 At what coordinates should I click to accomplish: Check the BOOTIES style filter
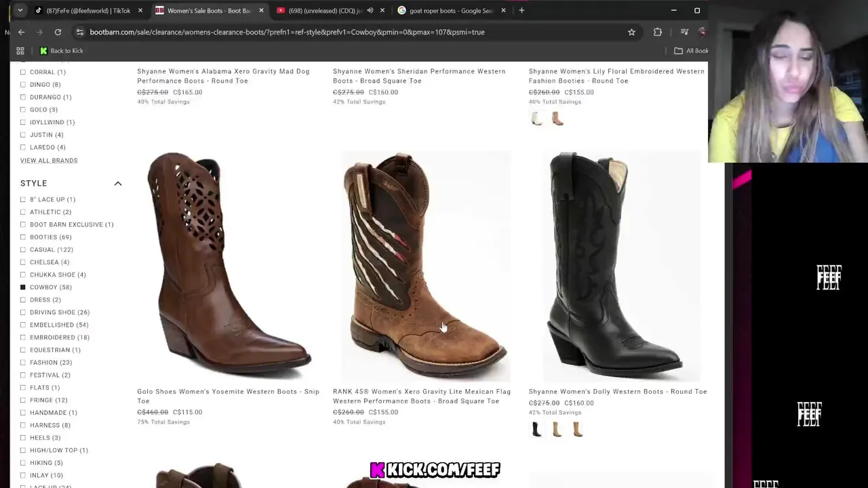[x=23, y=237]
